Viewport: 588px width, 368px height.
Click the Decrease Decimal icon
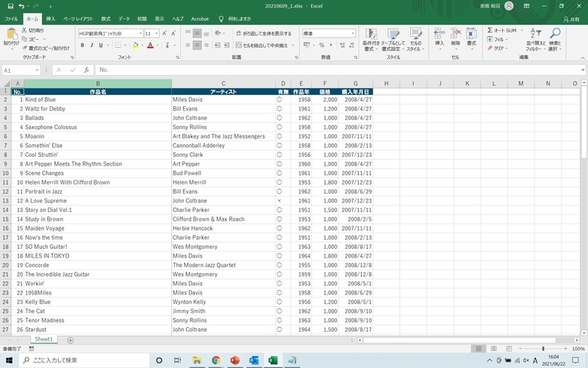tap(351, 45)
